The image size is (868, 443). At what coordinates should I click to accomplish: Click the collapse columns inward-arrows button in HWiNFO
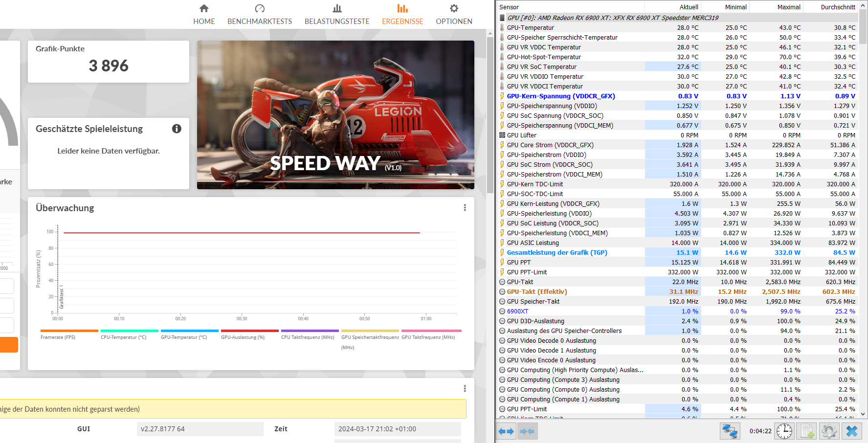pos(527,431)
